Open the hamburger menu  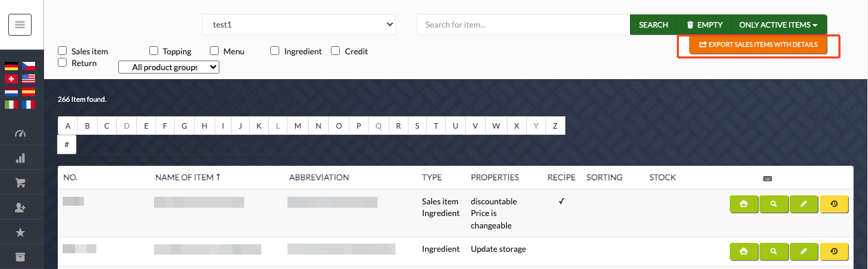pos(20,25)
